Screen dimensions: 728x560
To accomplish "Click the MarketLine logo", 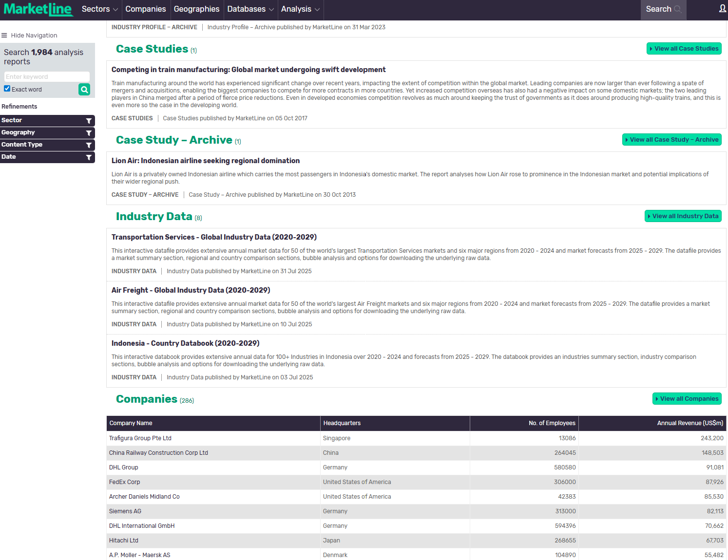I will tap(38, 9).
